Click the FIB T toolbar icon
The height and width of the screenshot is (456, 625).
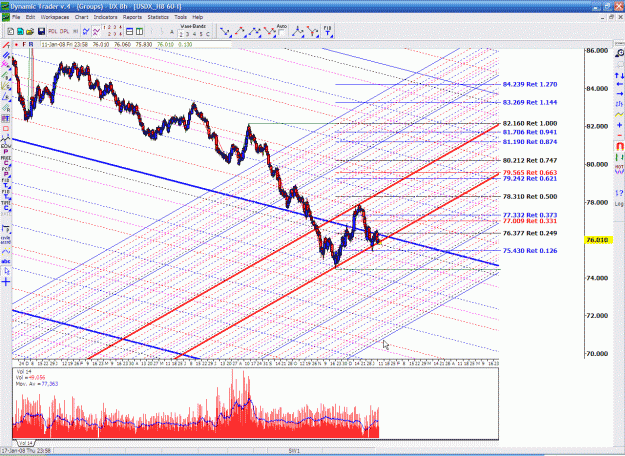coord(327,31)
